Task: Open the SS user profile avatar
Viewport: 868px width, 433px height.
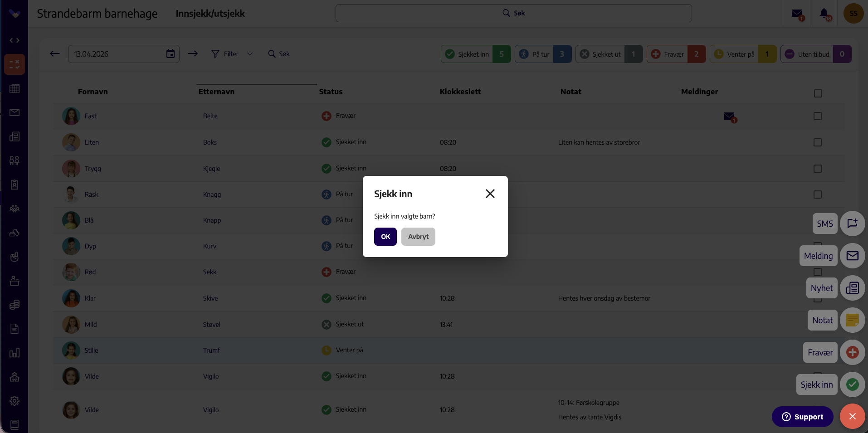Action: [x=853, y=13]
